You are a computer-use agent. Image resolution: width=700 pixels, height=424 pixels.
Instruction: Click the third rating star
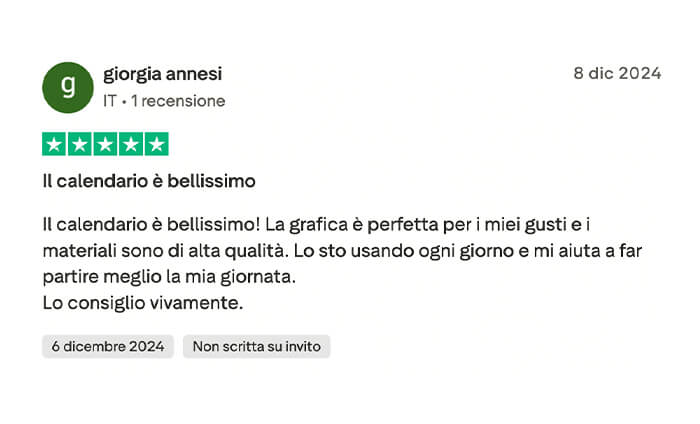(105, 144)
